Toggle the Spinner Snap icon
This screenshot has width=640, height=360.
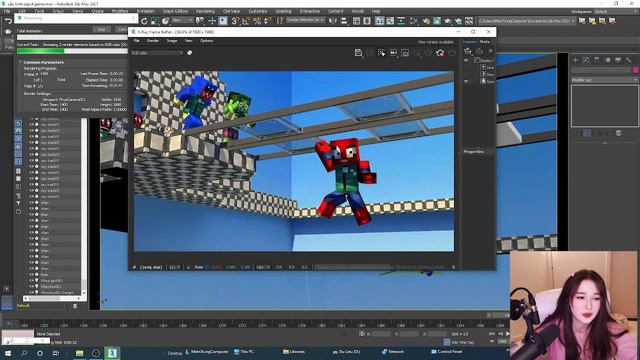click(268, 20)
